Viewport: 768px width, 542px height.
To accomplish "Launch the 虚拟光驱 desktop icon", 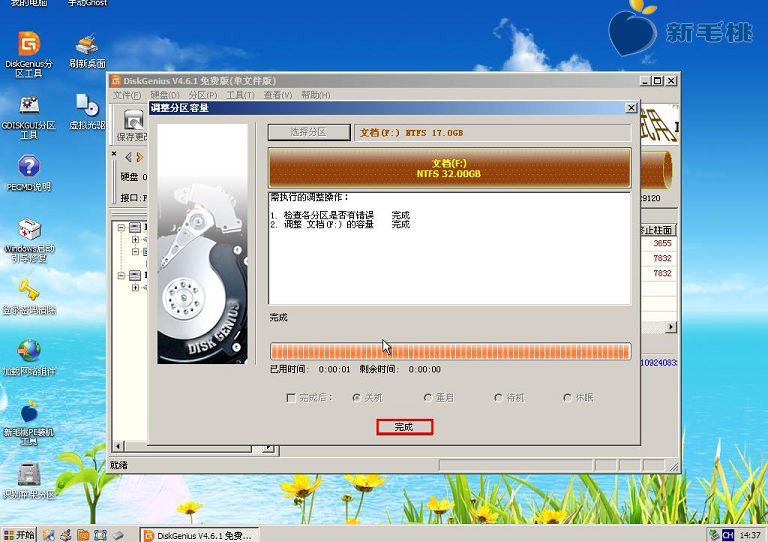I will (87, 112).
